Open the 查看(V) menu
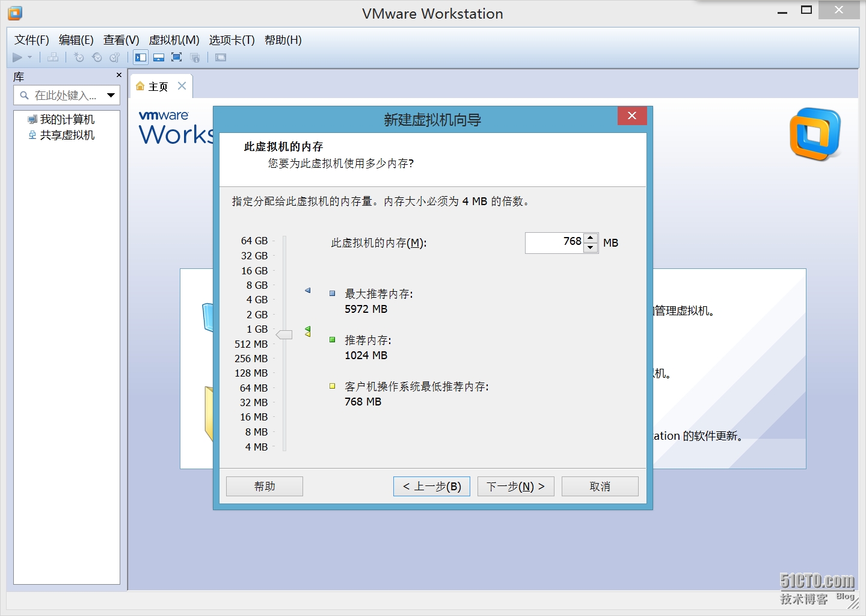The image size is (866, 616). point(121,40)
